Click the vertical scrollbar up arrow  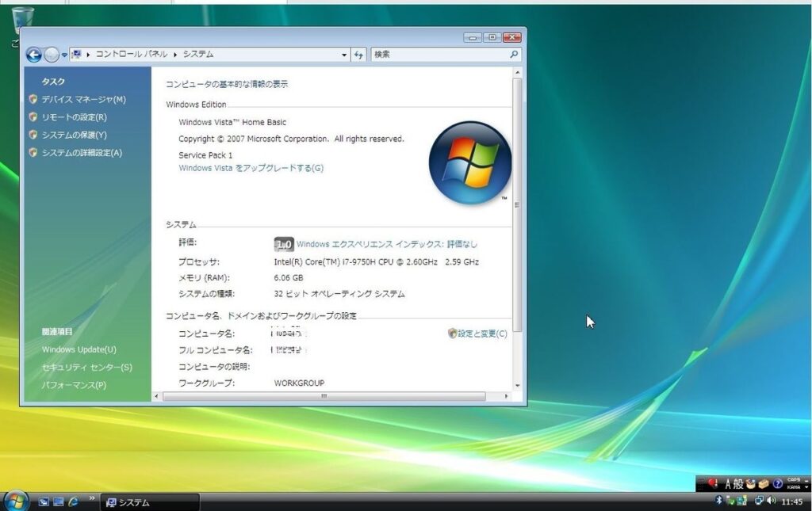(517, 73)
